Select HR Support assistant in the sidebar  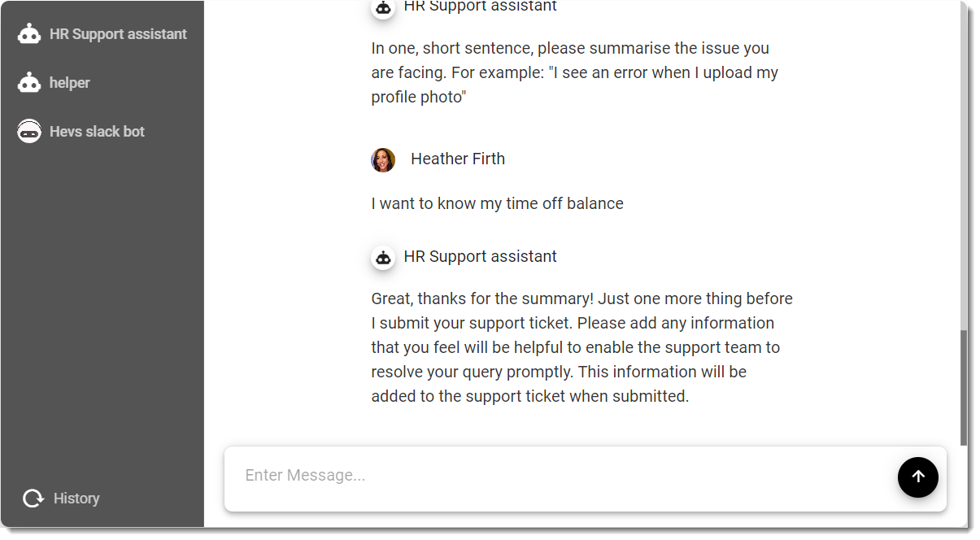click(118, 33)
